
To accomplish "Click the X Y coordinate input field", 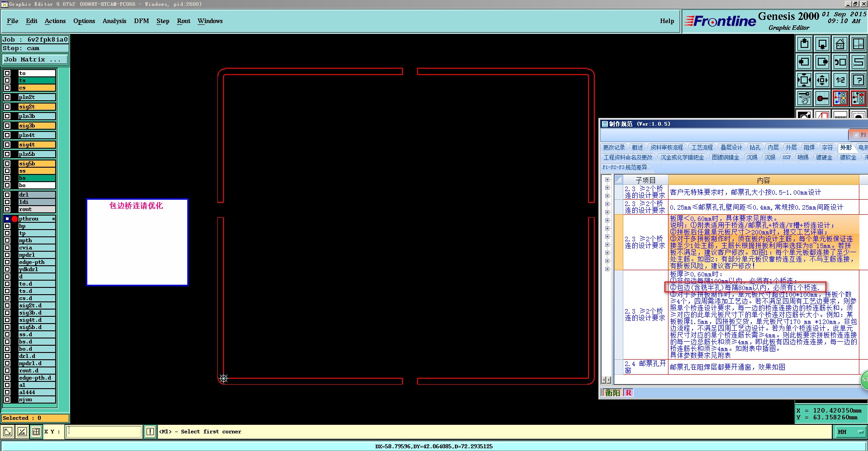I will 104,432.
